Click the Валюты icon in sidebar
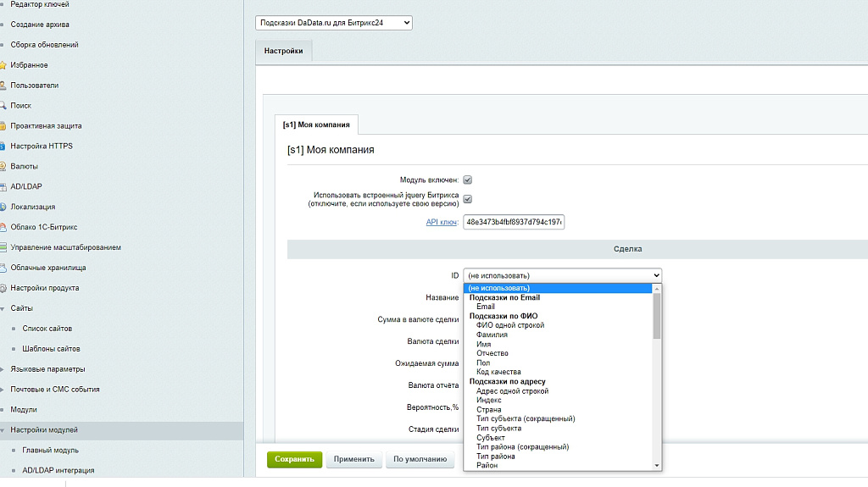 pos(3,166)
